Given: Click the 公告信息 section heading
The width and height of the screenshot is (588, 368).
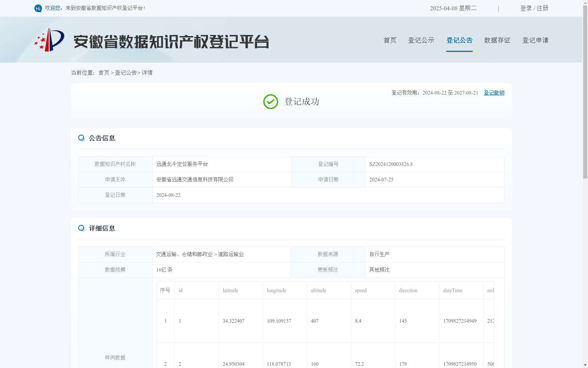Looking at the screenshot, I should tap(102, 138).
